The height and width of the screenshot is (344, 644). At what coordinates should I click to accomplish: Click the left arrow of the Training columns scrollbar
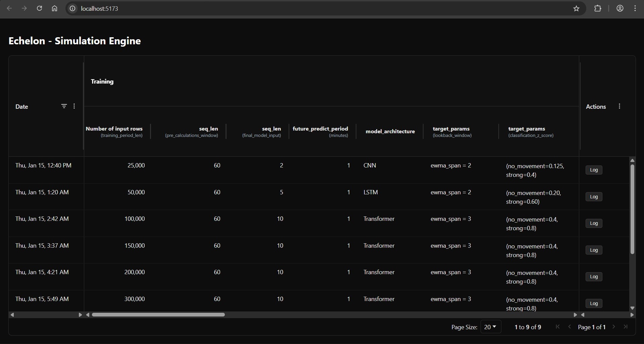pos(88,315)
